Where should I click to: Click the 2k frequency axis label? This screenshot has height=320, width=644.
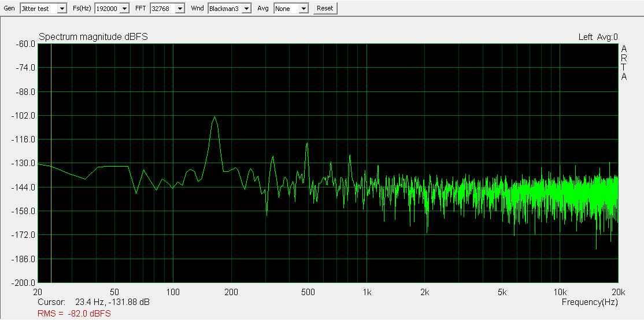(x=425, y=292)
